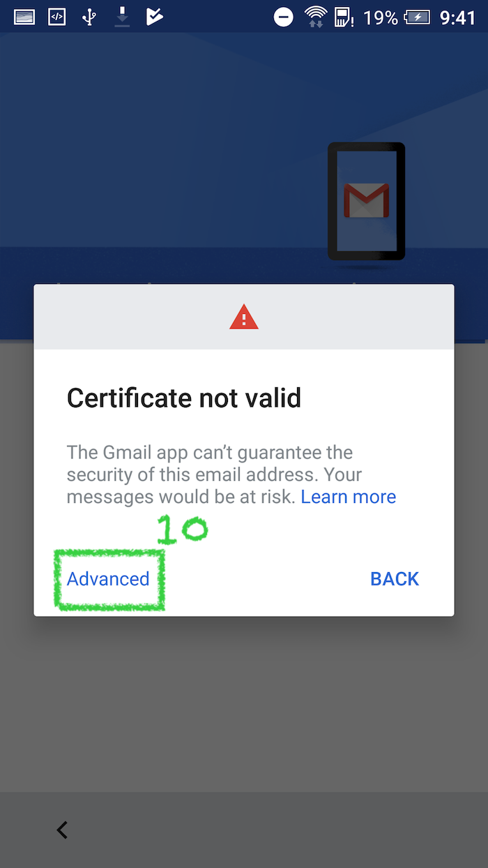Tap the SIM card alert icon

344,17
